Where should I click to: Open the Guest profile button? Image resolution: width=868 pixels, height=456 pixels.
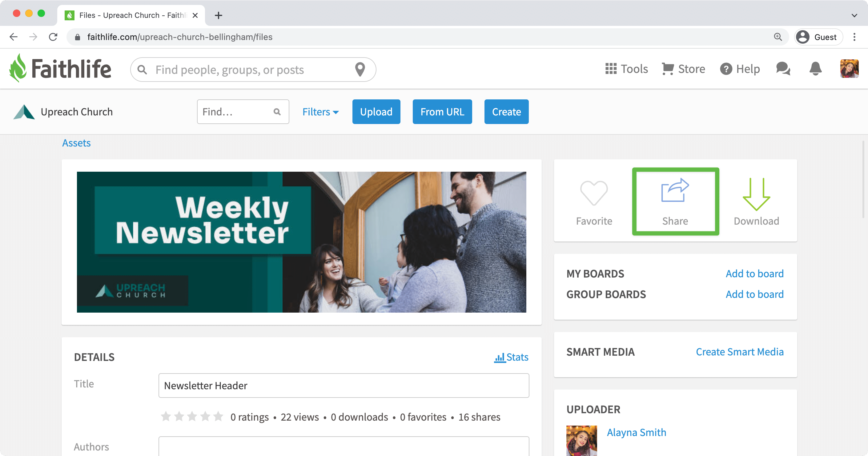(818, 37)
